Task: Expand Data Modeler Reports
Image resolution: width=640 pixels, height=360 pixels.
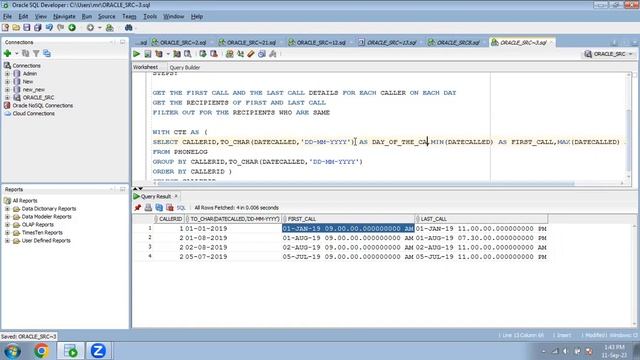Action: 7,217
